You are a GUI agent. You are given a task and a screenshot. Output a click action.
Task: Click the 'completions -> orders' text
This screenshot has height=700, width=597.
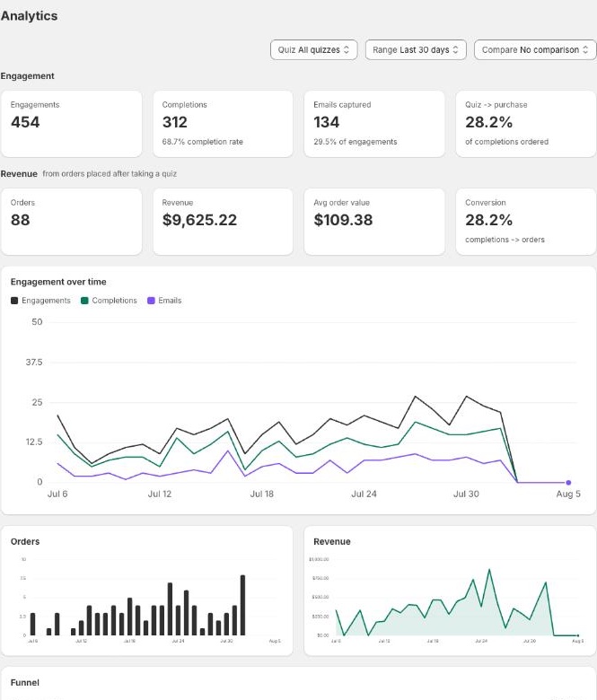tap(505, 240)
